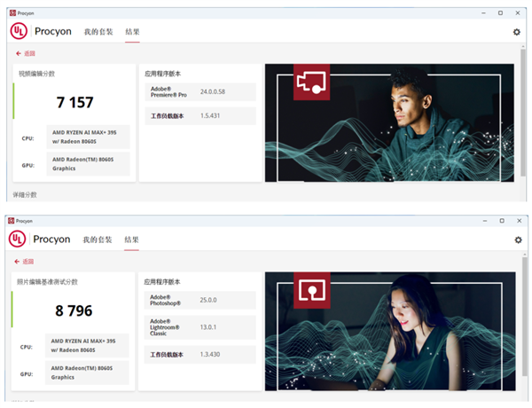Image resolution: width=532 pixels, height=408 pixels.
Task: Select 结果 tab in photo editing window
Action: (x=131, y=239)
